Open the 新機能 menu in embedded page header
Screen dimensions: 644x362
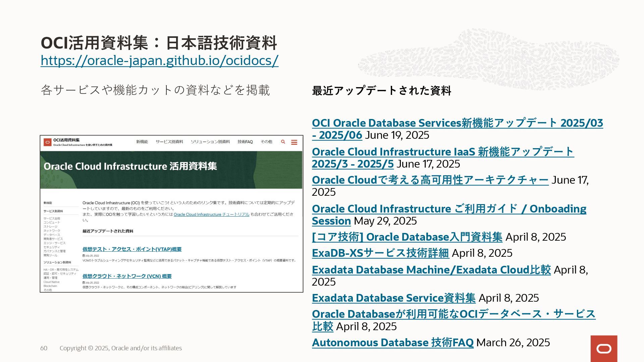tap(142, 142)
